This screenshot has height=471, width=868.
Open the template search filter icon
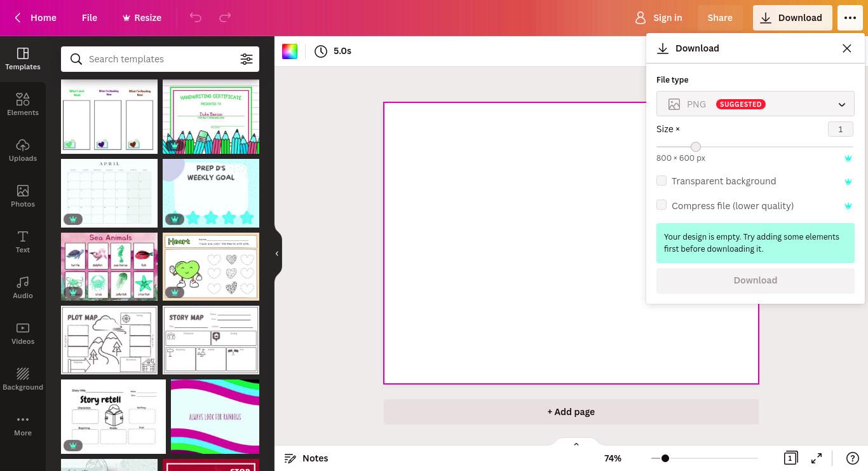coord(247,59)
